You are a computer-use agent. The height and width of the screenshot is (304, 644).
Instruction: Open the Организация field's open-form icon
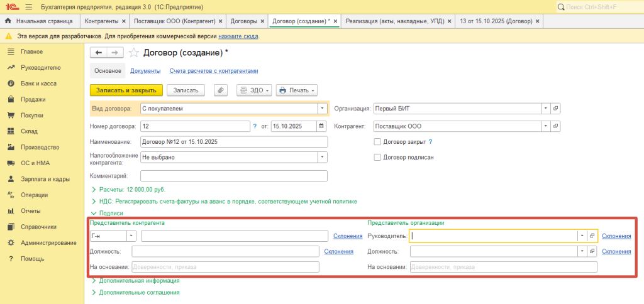pyautogui.click(x=555, y=108)
